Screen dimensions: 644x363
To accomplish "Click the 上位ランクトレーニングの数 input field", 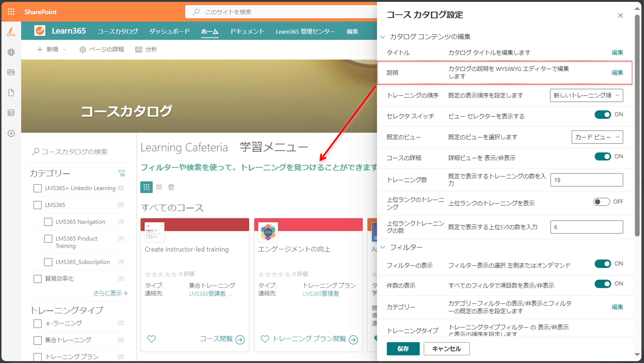I will 586,227.
